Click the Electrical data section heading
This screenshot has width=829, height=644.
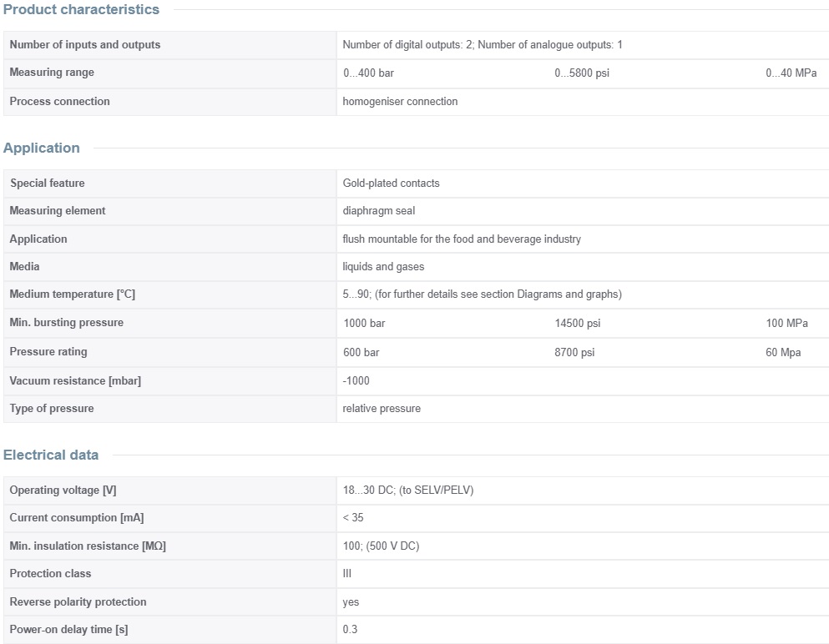[x=51, y=455]
